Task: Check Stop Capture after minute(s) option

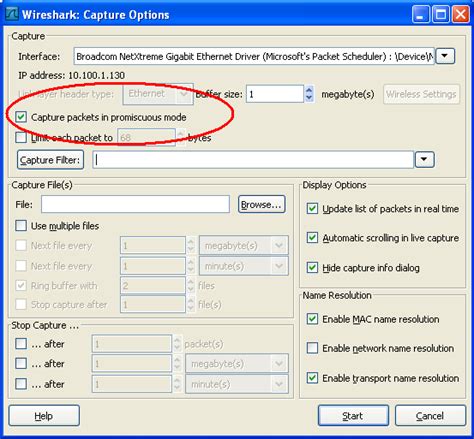Action: pos(21,384)
